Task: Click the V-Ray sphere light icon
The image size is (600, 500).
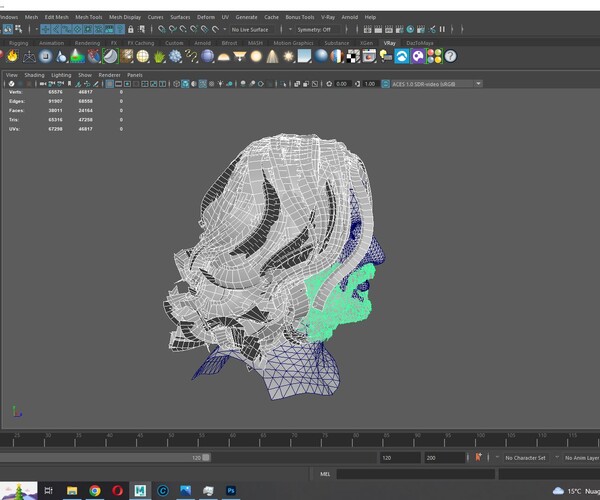Action: 256,56
